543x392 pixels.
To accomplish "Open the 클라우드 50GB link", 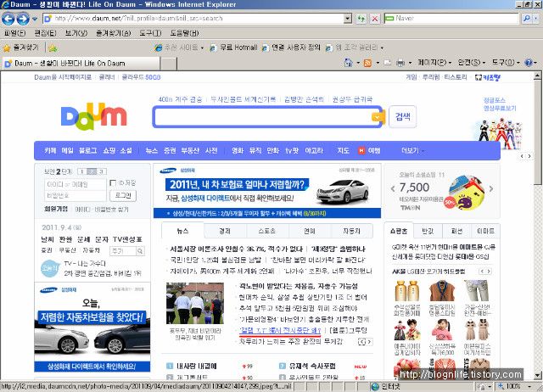I will pos(141,77).
